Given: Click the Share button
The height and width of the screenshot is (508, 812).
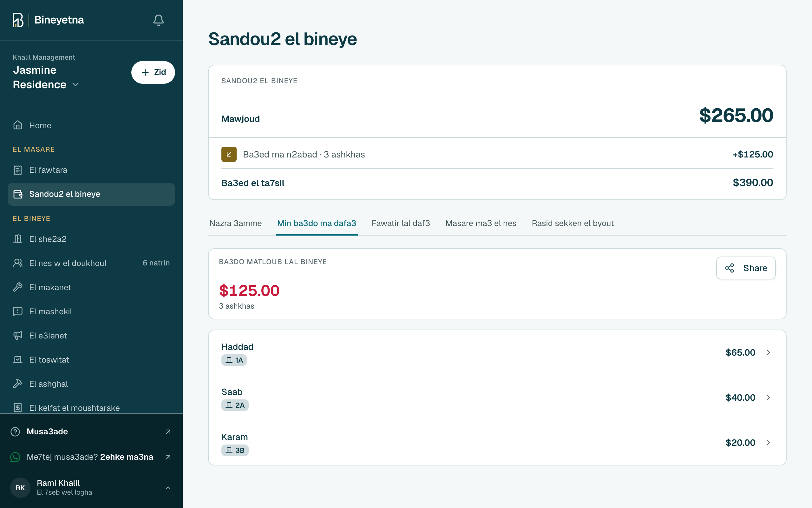Looking at the screenshot, I should [x=746, y=268].
